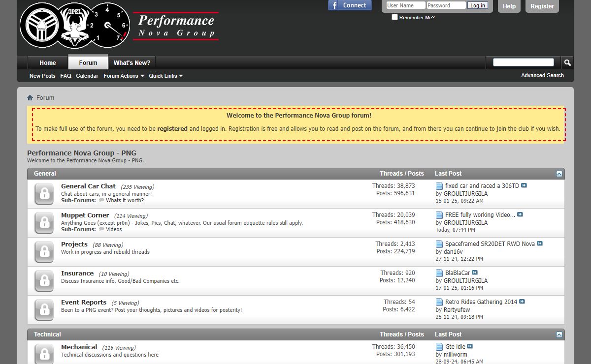Open the Home tab

click(48, 63)
